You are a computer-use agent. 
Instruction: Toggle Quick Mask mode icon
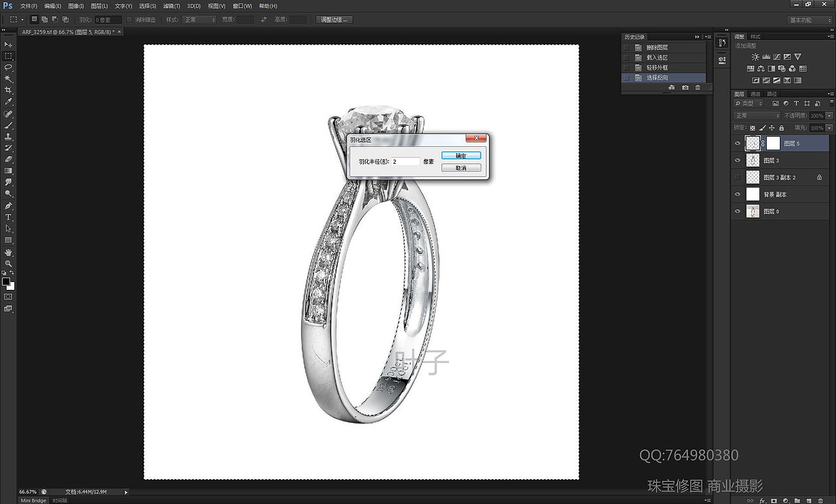pos(8,296)
